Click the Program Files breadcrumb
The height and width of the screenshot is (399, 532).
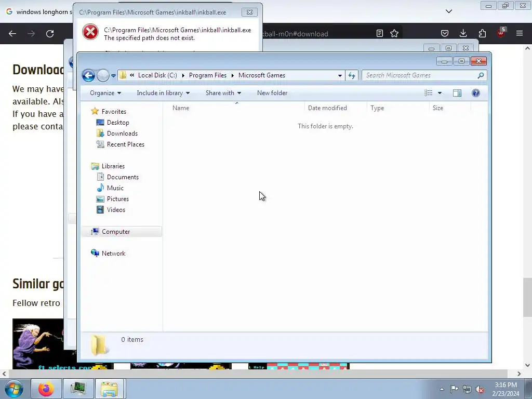208,75
